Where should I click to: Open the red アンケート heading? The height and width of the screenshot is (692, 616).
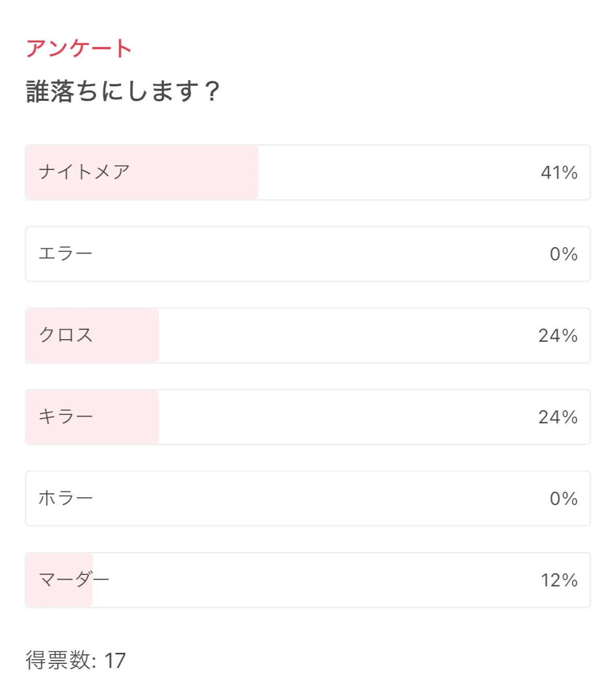pos(79,49)
